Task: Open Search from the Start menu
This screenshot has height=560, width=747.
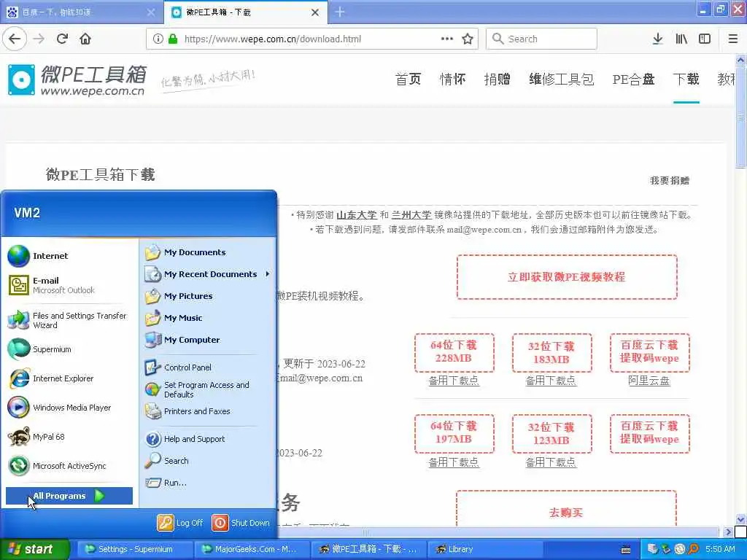Action: tap(207, 461)
